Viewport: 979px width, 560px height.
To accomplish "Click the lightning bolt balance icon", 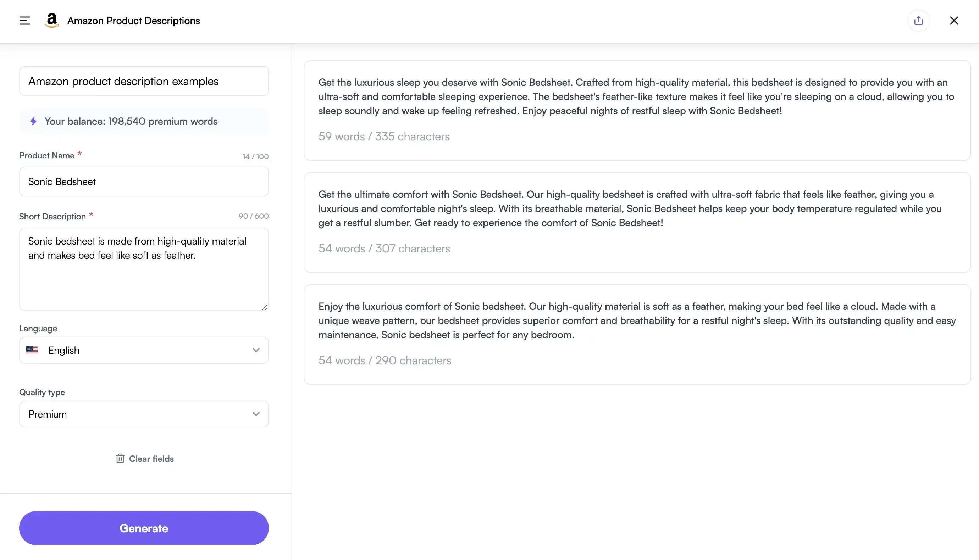I will [x=33, y=121].
